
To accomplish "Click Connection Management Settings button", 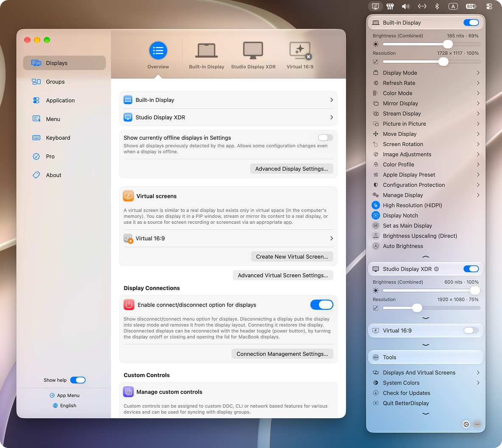I will (282, 354).
